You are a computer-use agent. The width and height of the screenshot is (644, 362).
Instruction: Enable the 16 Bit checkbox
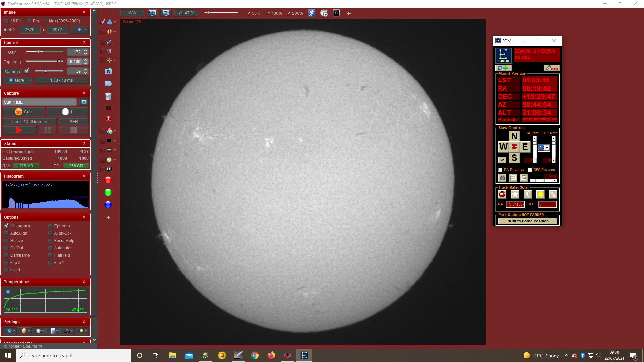click(6, 21)
